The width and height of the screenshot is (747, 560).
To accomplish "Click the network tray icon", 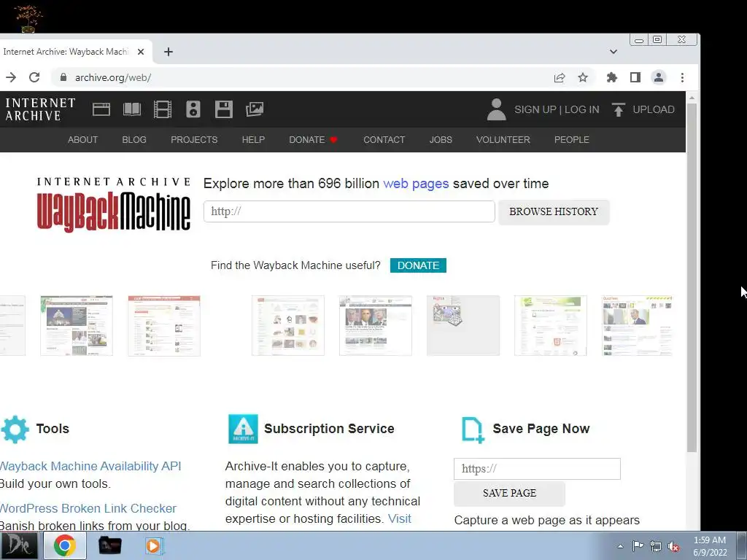I will 656,547.
